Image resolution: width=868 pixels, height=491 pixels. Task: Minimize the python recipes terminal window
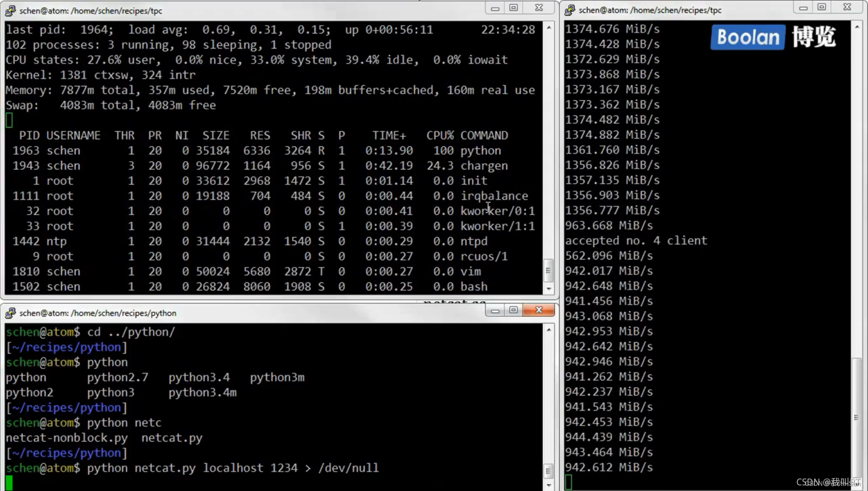point(495,310)
